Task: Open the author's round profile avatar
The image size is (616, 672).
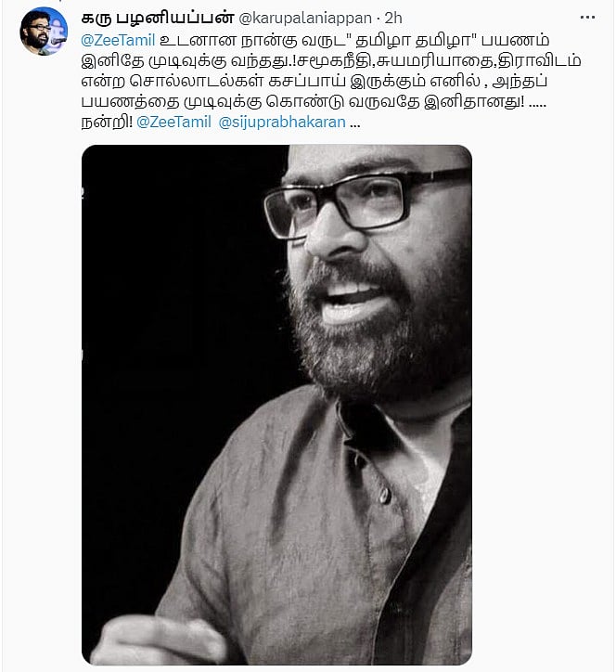Action: pos(44,32)
